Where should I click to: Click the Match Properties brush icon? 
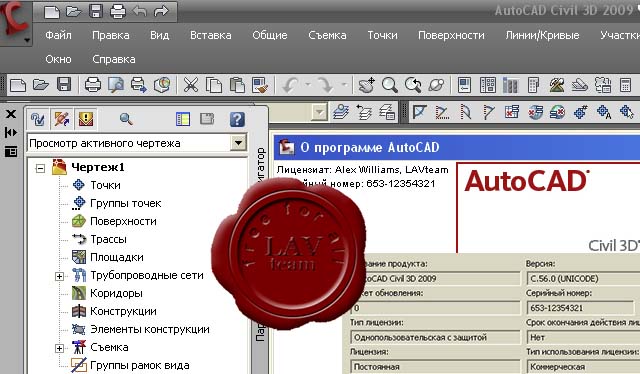260,85
